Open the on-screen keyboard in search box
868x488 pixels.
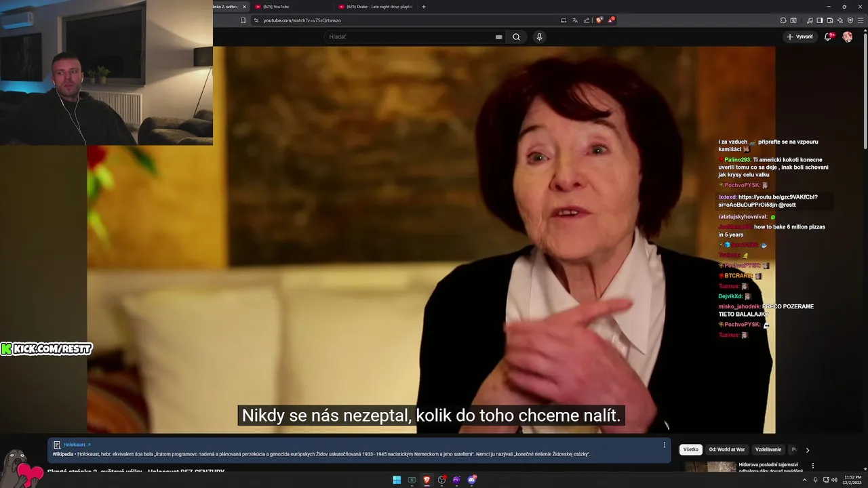pyautogui.click(x=499, y=37)
